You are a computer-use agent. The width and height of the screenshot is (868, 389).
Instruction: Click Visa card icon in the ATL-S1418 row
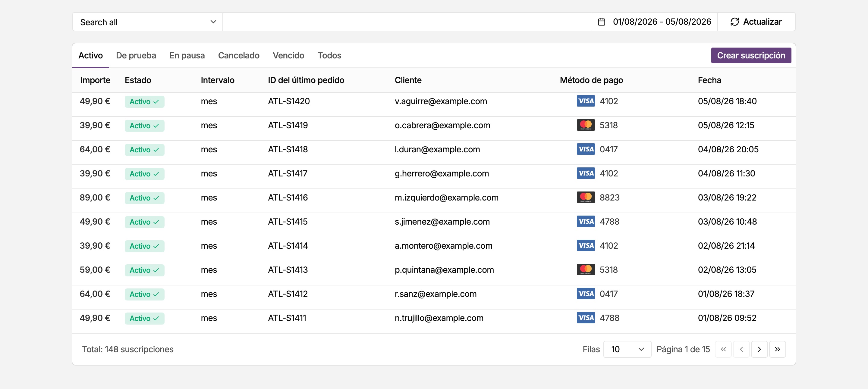coord(586,149)
